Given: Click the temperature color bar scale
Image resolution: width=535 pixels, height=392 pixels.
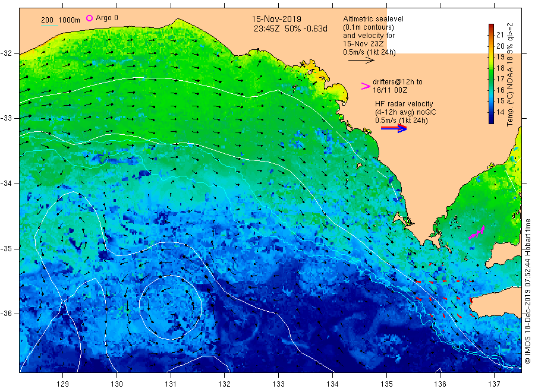Looking at the screenshot, I should [x=491, y=74].
